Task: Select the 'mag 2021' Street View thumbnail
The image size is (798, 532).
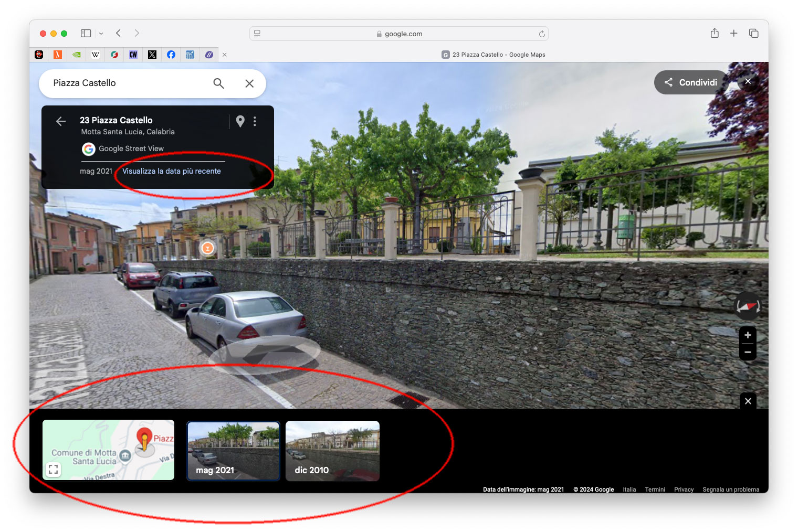Action: tap(234, 451)
